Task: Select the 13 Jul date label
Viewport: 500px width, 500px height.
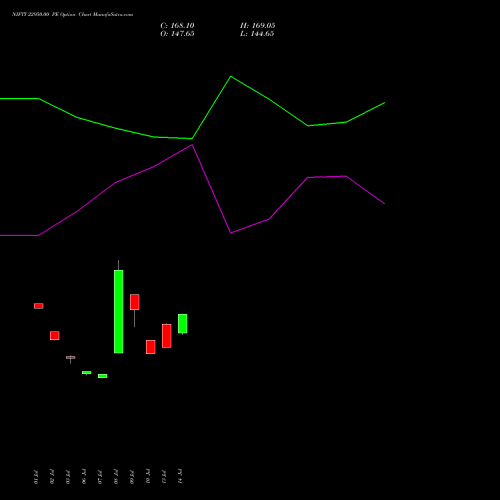Action: pos(164,477)
